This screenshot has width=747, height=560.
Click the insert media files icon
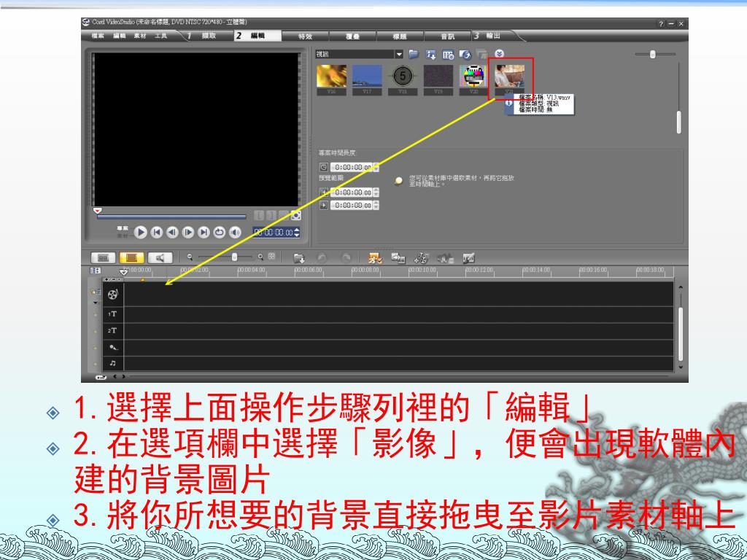(299, 258)
